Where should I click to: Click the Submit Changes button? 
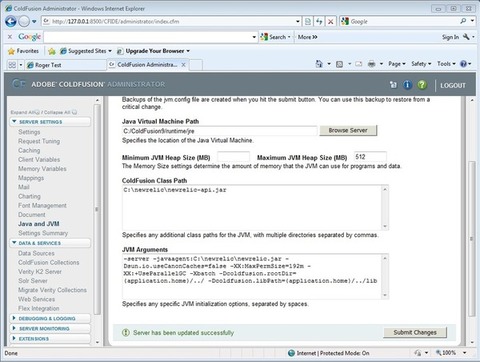[x=415, y=332]
